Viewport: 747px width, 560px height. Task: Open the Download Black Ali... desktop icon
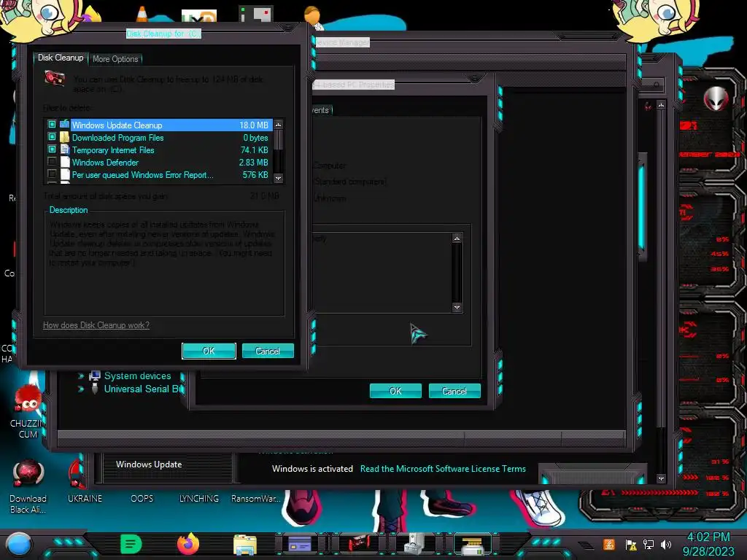[28, 486]
